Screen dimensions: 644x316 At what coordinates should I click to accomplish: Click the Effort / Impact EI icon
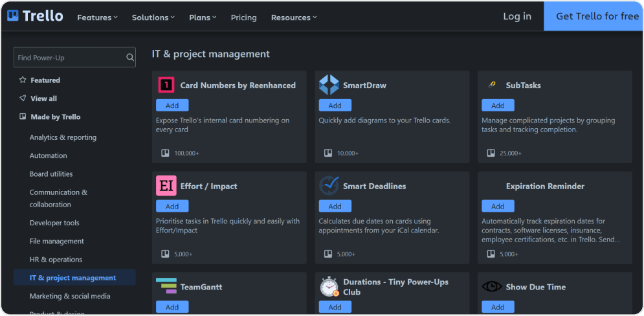point(166,186)
